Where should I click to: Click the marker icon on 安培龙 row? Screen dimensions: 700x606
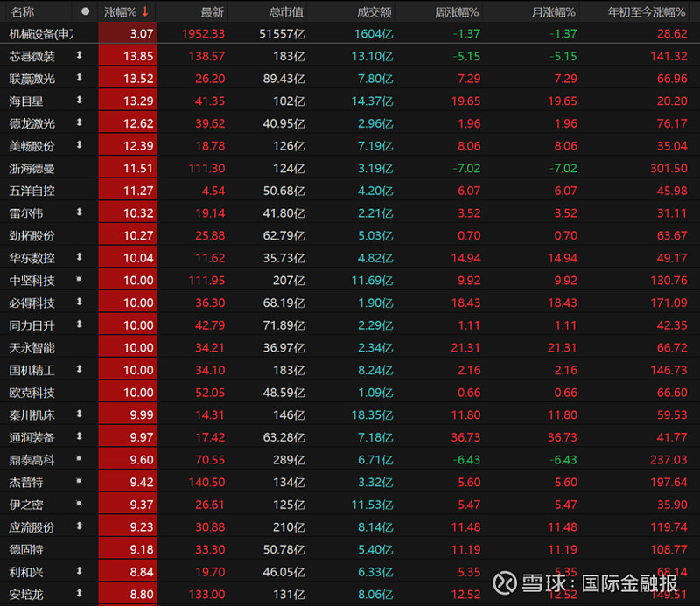(79, 593)
